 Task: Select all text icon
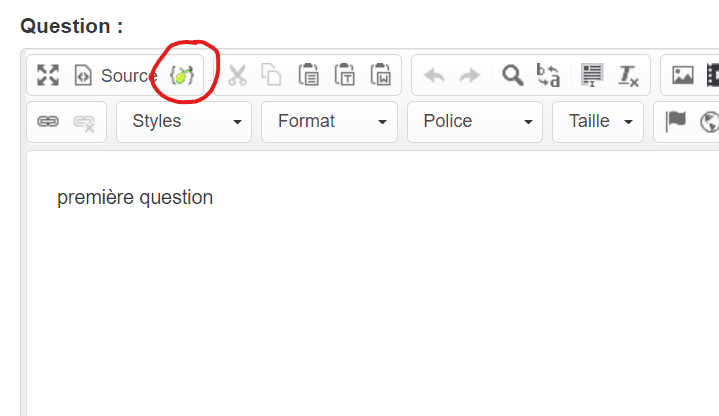click(592, 75)
